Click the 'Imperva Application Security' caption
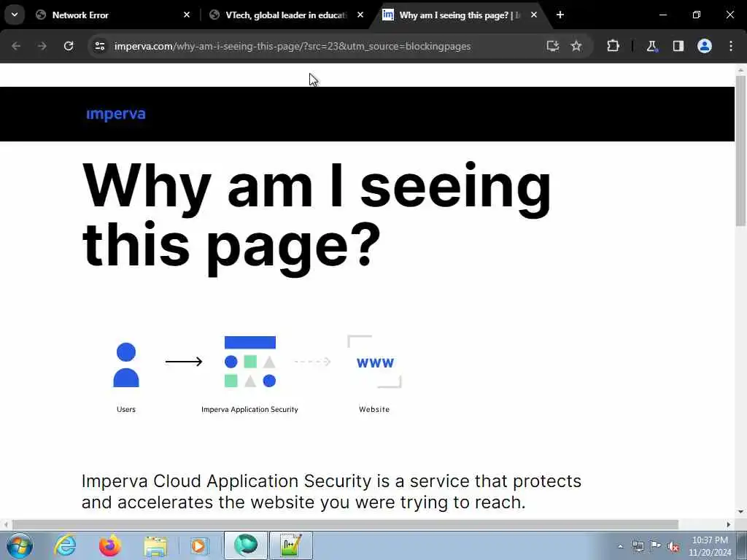This screenshot has height=560, width=747. tap(249, 410)
